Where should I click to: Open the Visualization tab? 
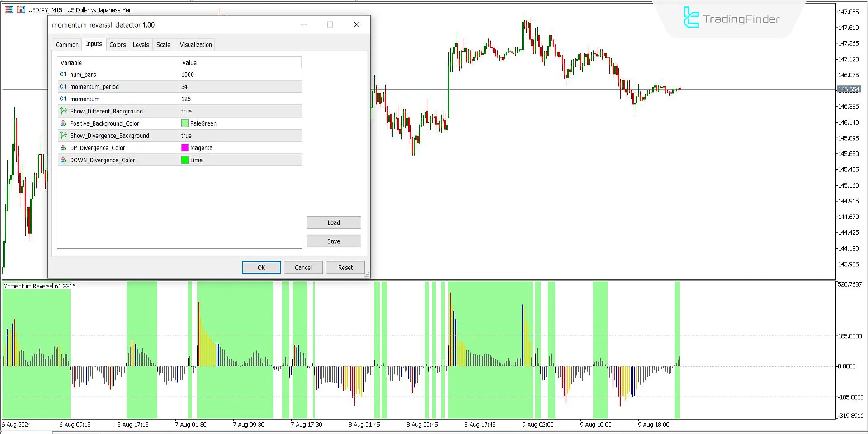click(x=196, y=45)
